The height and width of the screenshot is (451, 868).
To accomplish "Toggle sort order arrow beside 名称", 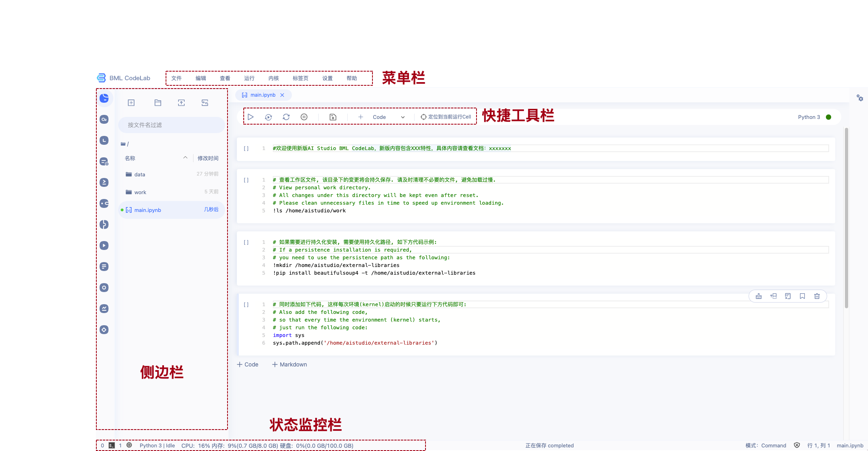I will [x=185, y=158].
